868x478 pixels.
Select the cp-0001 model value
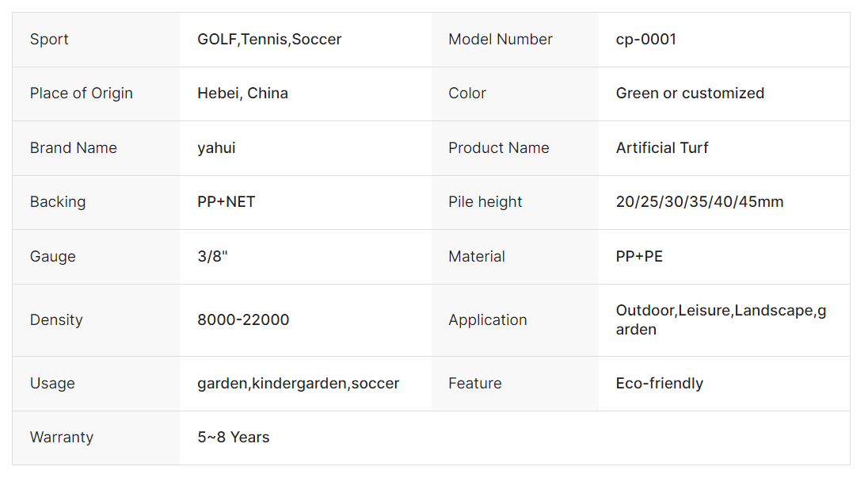pos(646,40)
